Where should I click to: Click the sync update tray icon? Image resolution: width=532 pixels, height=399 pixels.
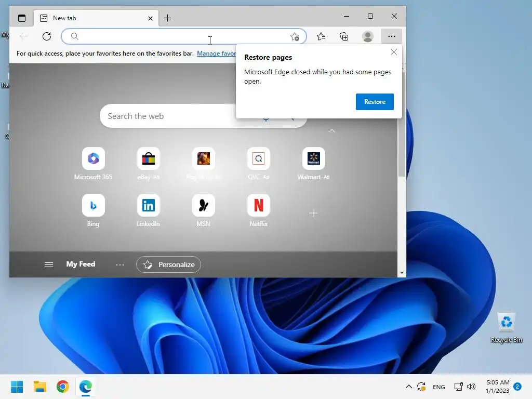(x=421, y=387)
